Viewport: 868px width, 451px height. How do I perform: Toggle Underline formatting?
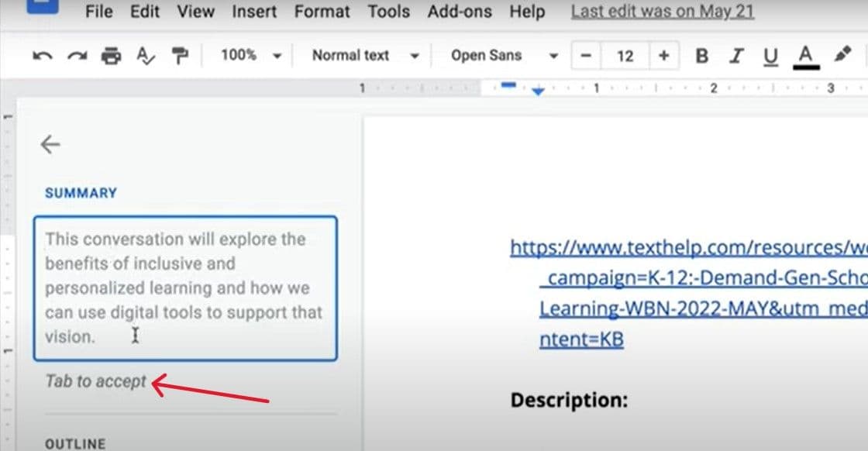[x=770, y=56]
